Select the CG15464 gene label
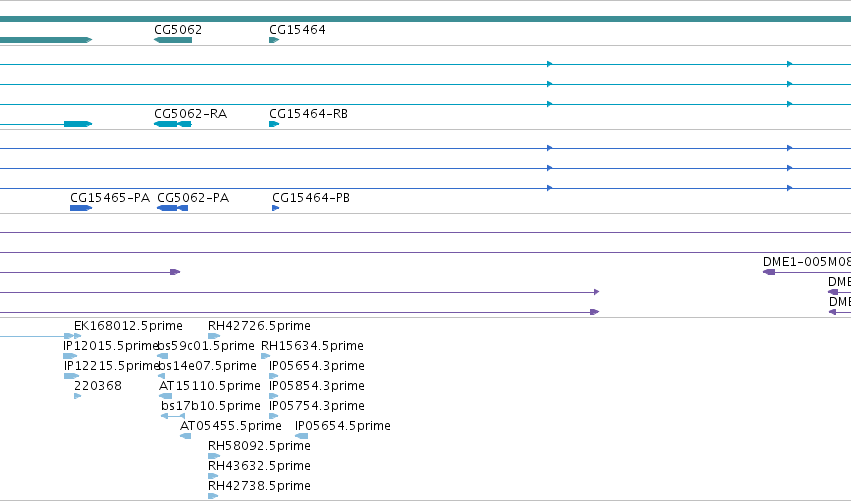 coord(297,30)
